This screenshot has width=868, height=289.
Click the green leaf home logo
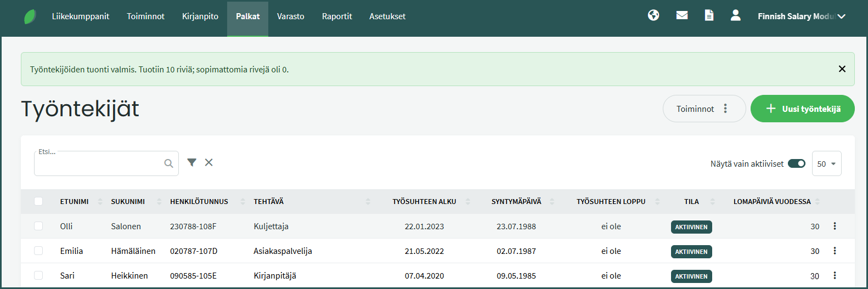coord(30,16)
